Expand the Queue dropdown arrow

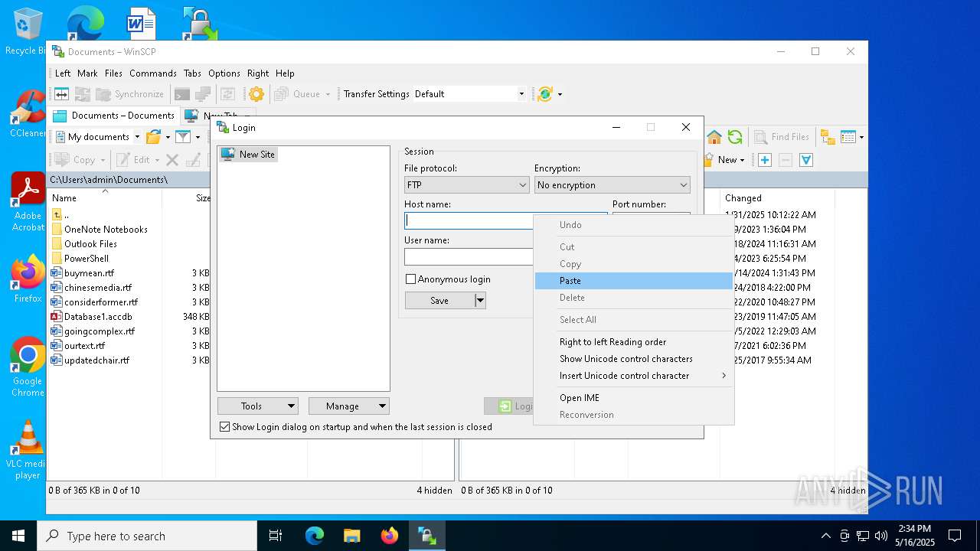[328, 94]
